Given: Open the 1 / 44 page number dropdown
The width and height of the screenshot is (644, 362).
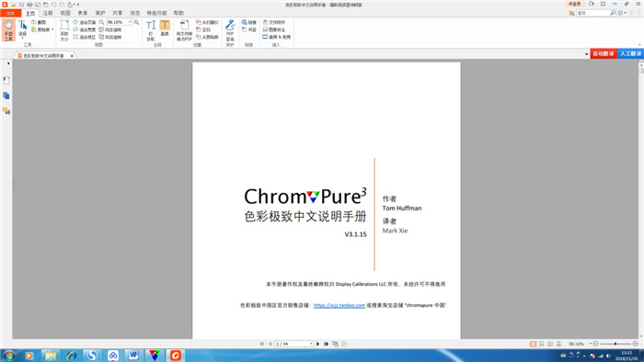Looking at the screenshot, I should (x=311, y=344).
